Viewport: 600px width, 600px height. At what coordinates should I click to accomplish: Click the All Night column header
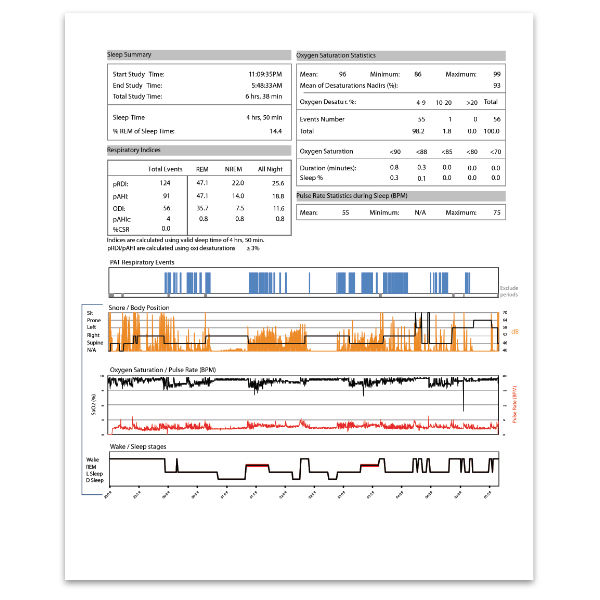pos(270,169)
